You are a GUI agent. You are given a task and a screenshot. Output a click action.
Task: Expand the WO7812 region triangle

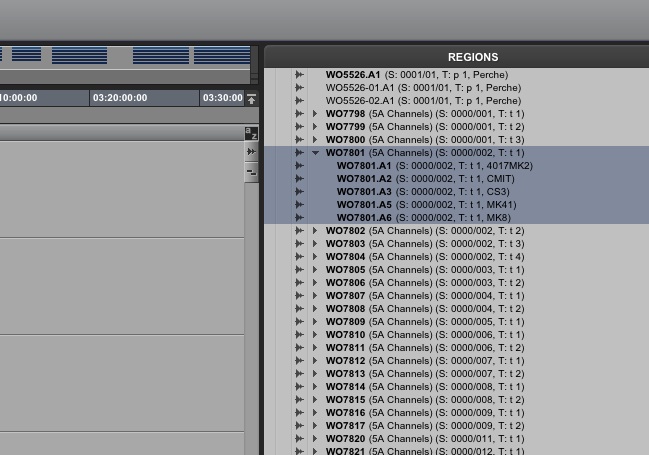(x=315, y=361)
